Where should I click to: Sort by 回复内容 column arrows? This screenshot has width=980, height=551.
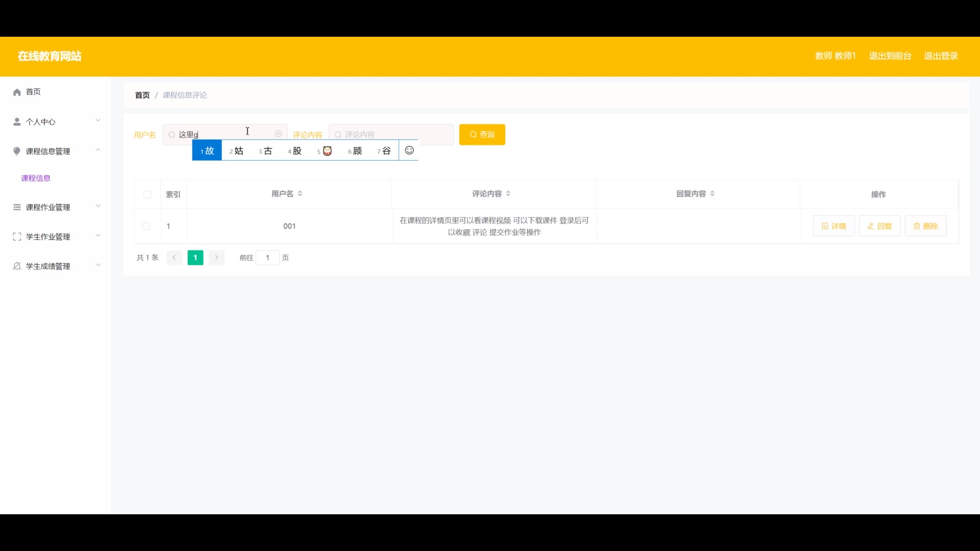[713, 194]
